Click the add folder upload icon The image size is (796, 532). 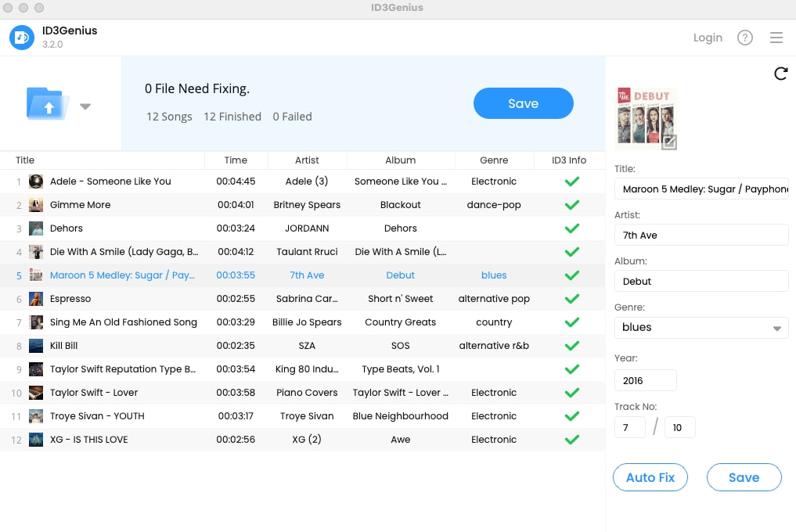tap(47, 103)
